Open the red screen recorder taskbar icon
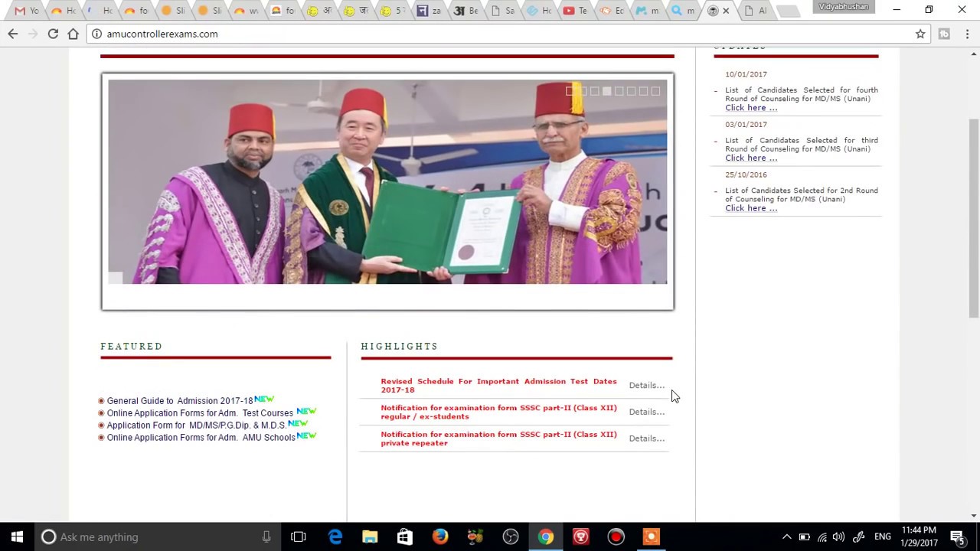980x551 pixels. 616,536
